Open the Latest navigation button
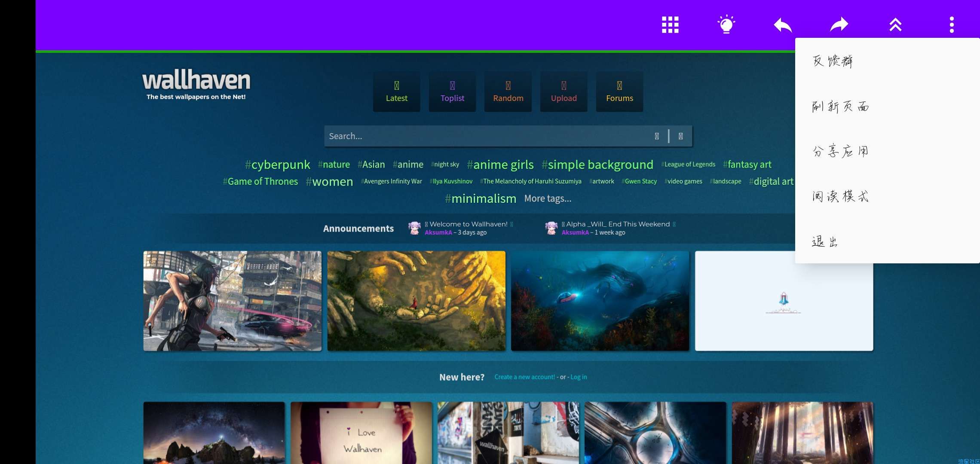This screenshot has height=464, width=980. click(396, 92)
